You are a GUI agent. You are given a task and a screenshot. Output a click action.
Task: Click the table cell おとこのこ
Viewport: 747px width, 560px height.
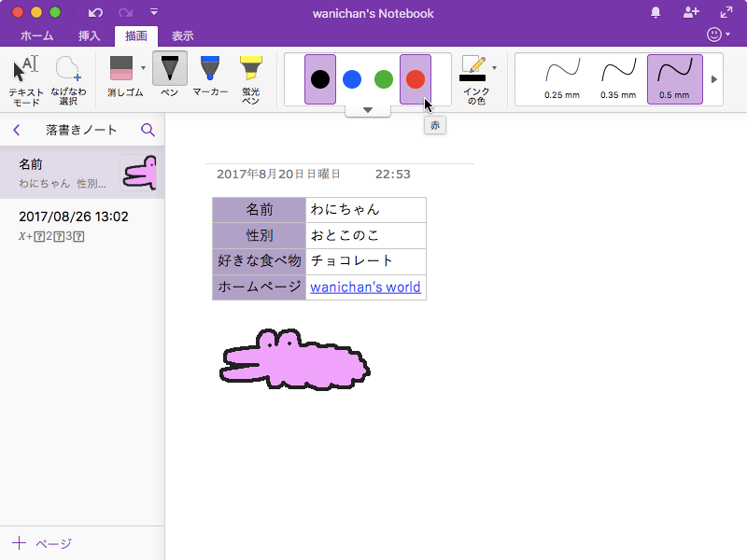pyautogui.click(x=366, y=235)
